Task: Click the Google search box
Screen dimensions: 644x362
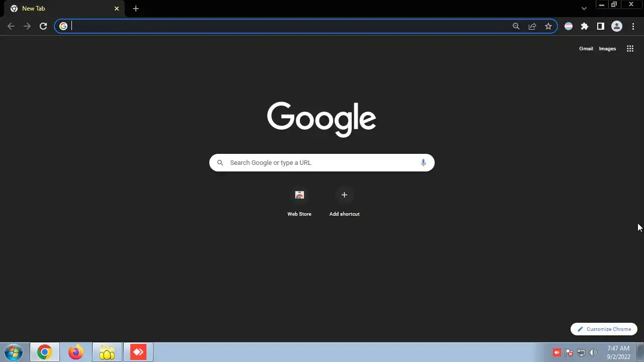Action: click(322, 162)
